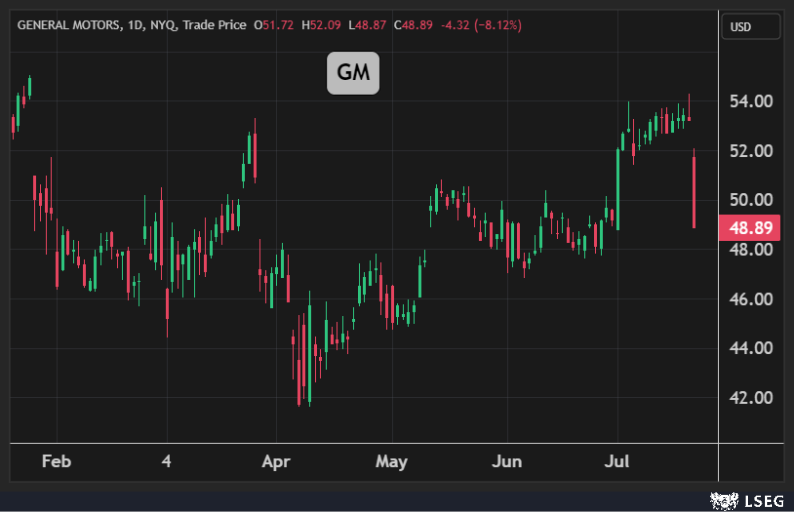Click the Jul label on time axis
Screen dimensions: 794x512
[617, 462]
